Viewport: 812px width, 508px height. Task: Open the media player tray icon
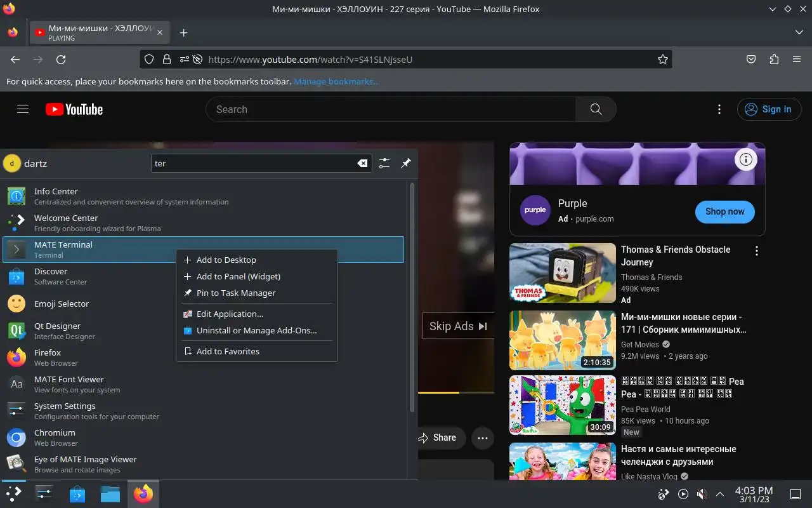click(x=683, y=494)
